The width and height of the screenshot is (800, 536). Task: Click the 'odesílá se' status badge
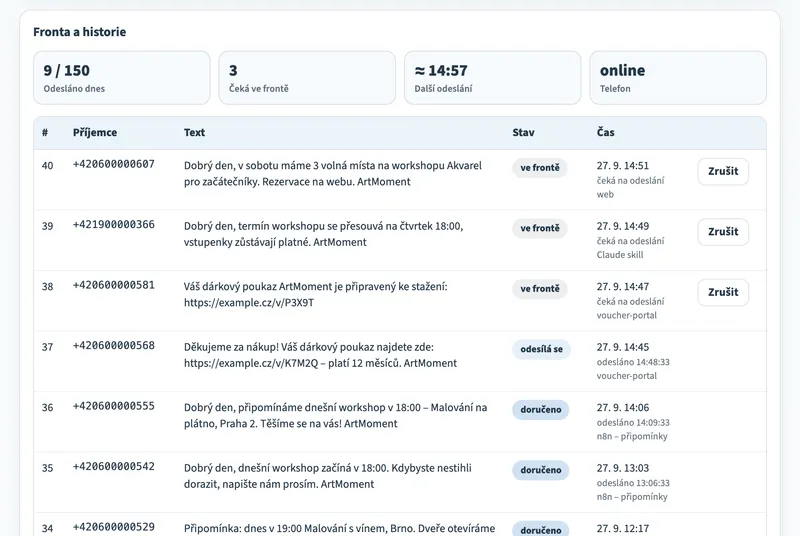pyautogui.click(x=541, y=349)
